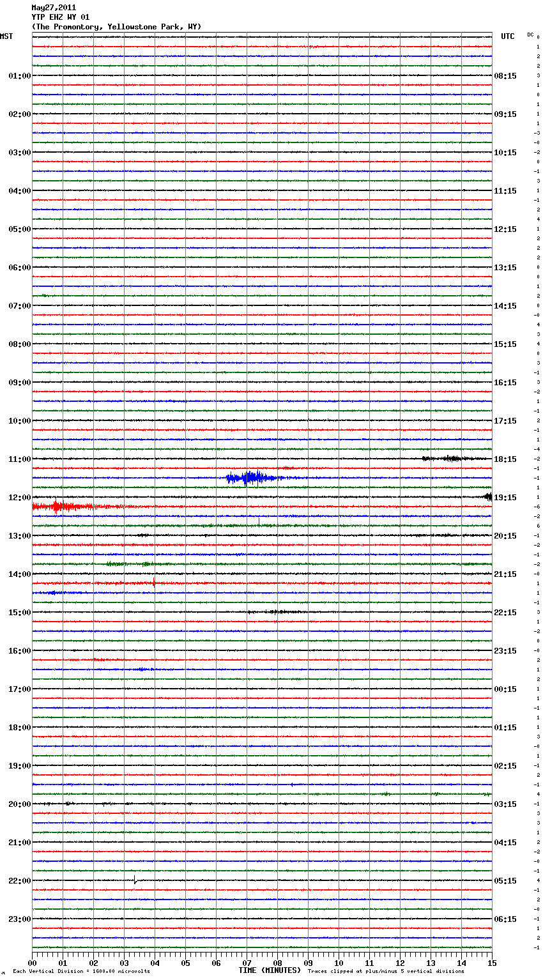
Task: Click the 23:15 UTC time label
Action: [x=505, y=651]
